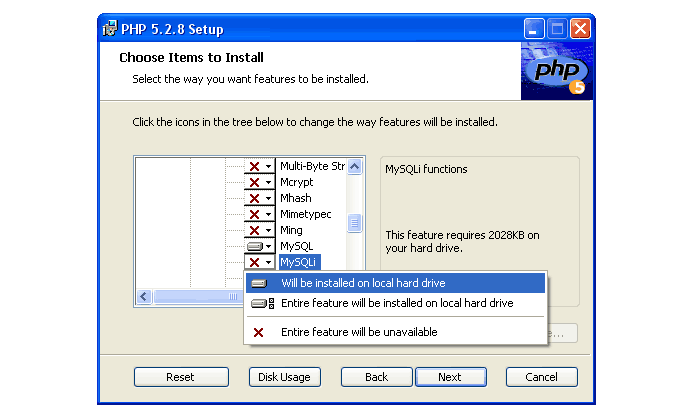
Task: Select the Mcrypt tree item label
Action: click(x=296, y=182)
